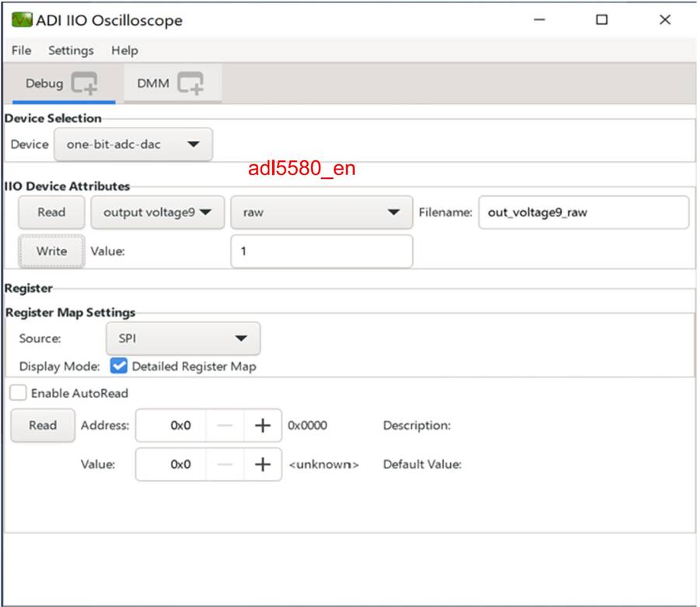
Task: Uncheck Detailed Register Map display mode
Action: point(119,366)
